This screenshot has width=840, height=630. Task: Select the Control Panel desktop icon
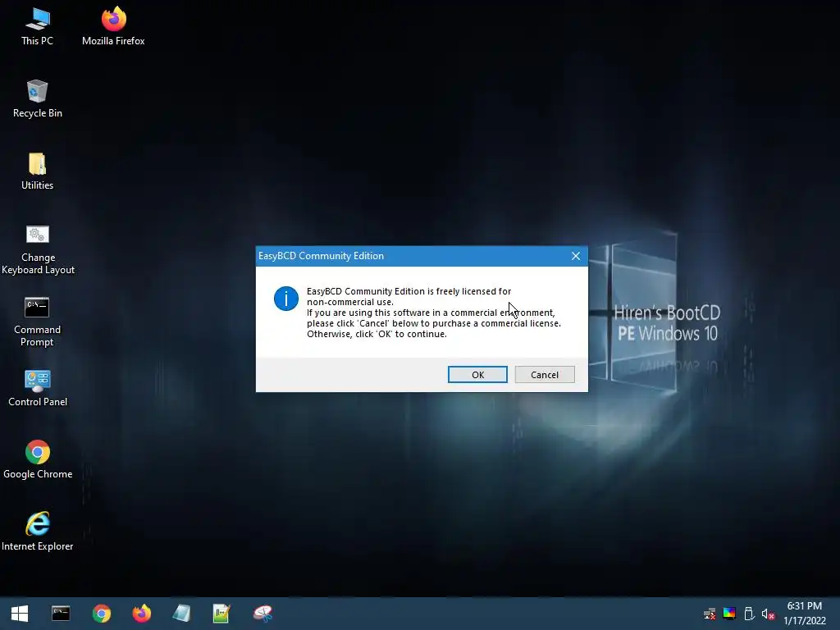pyautogui.click(x=38, y=388)
